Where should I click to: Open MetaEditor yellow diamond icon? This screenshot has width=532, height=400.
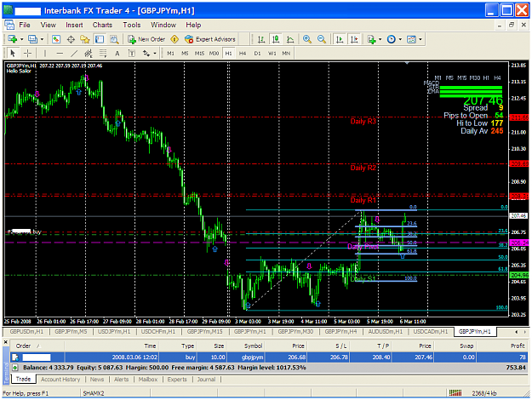(x=174, y=39)
